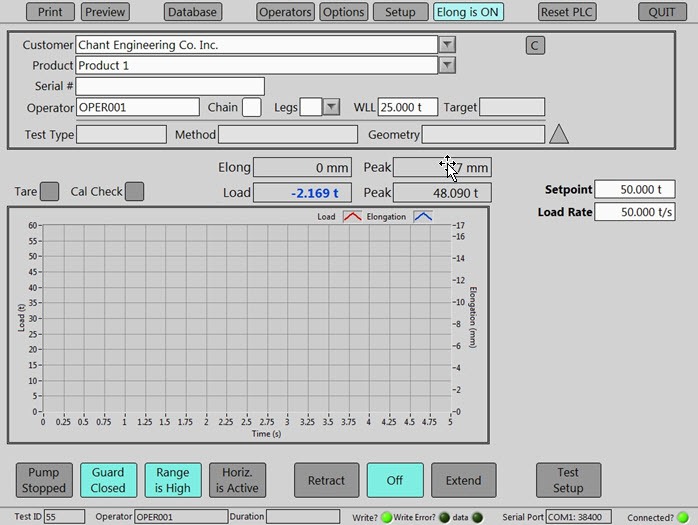Open the Preview report button
The image size is (698, 525).
pyautogui.click(x=106, y=12)
